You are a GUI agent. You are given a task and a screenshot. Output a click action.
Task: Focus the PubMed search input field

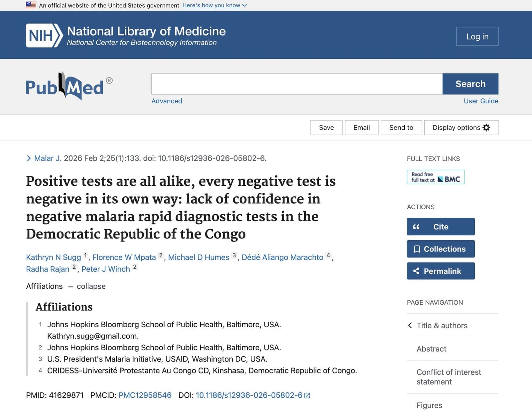297,84
